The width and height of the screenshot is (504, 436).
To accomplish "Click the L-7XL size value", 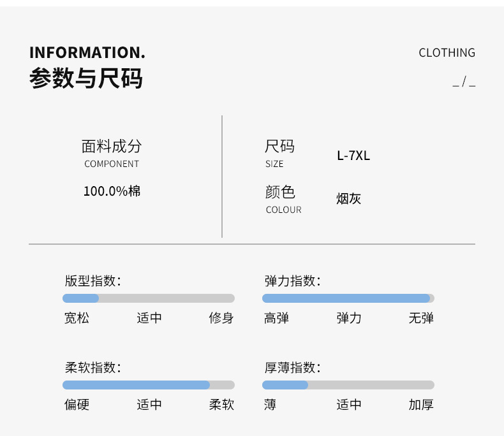I will (x=353, y=156).
